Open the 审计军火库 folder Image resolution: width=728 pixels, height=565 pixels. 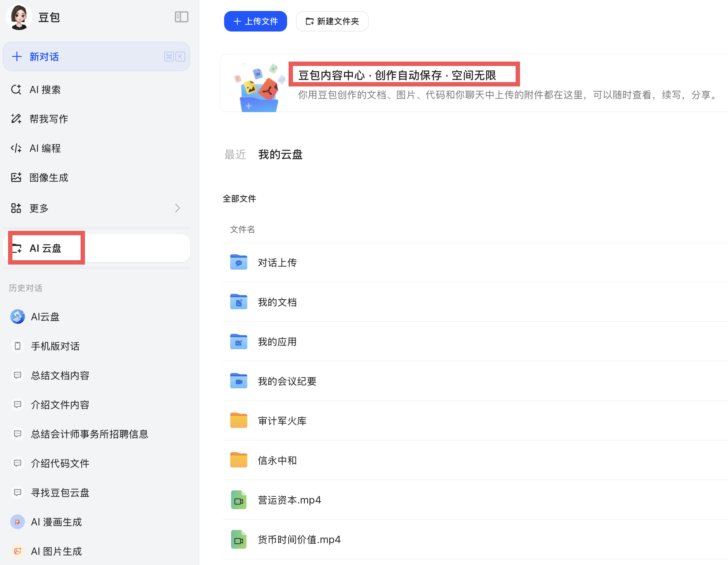point(475,421)
